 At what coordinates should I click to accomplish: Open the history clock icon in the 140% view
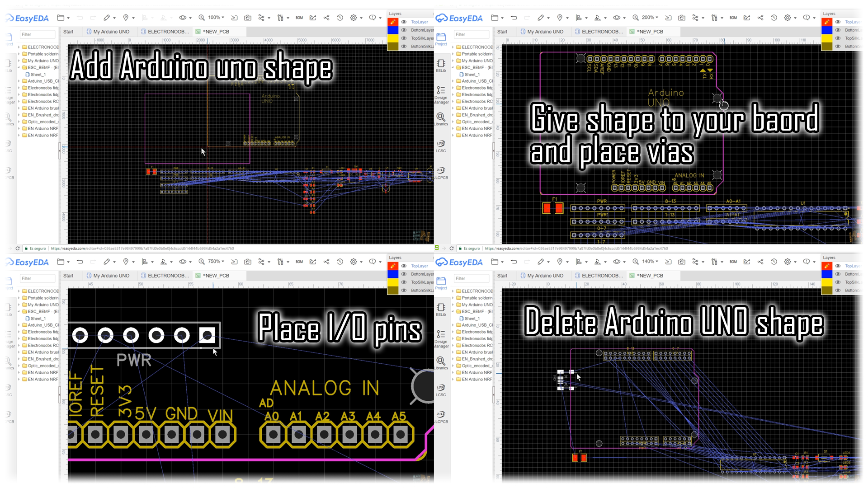point(774,262)
